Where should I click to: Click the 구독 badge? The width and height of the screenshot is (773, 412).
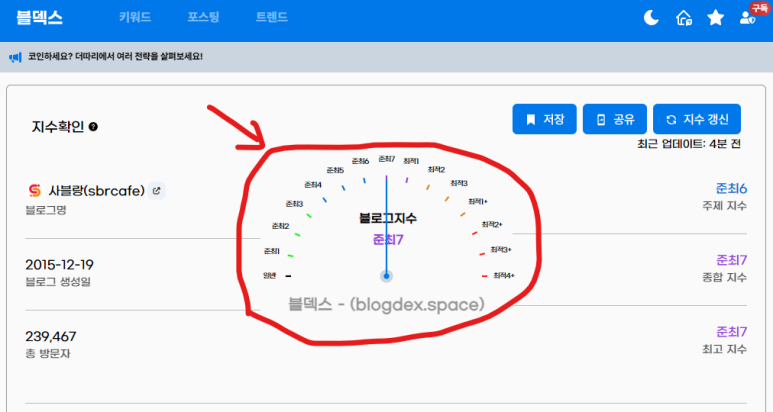[760, 8]
